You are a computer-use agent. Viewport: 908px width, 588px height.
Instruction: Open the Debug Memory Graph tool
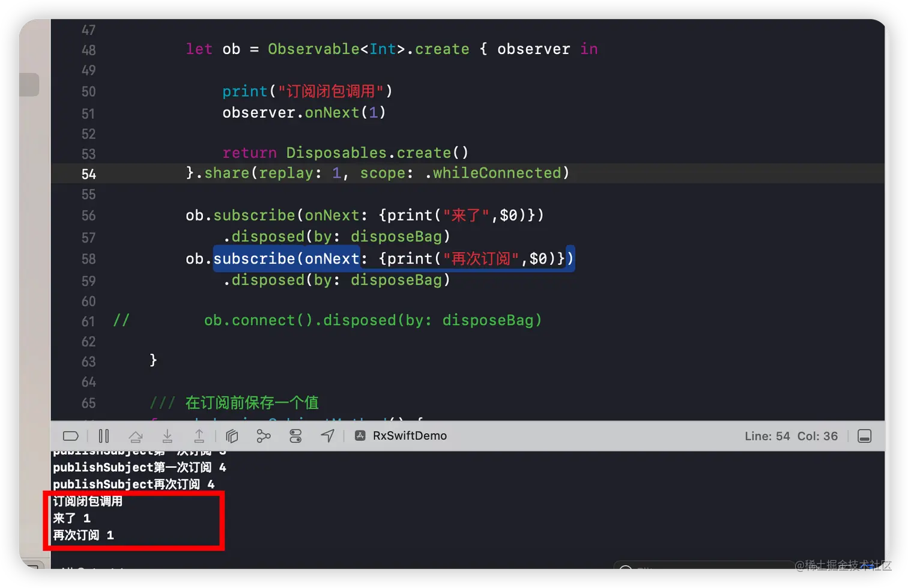point(264,436)
